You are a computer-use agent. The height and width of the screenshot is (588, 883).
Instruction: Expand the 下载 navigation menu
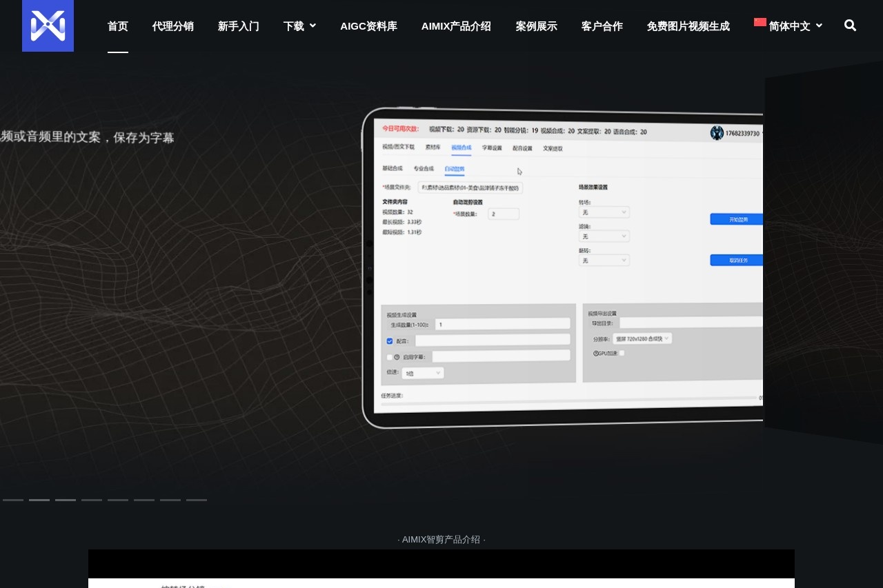pos(299,26)
